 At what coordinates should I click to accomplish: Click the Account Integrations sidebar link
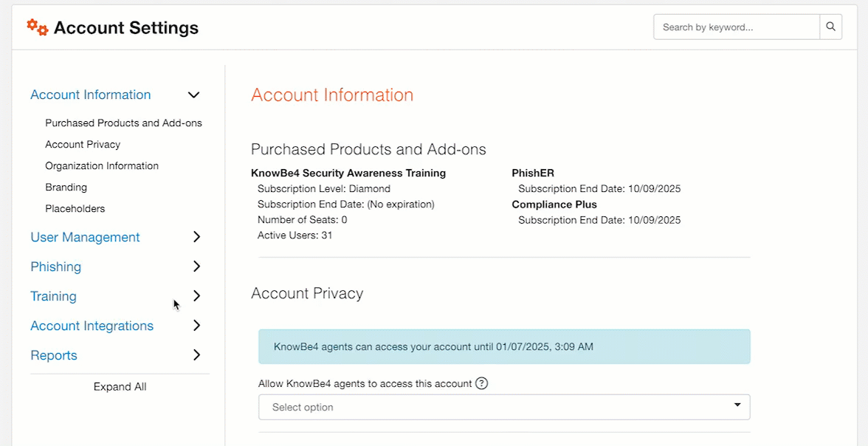pyautogui.click(x=92, y=326)
